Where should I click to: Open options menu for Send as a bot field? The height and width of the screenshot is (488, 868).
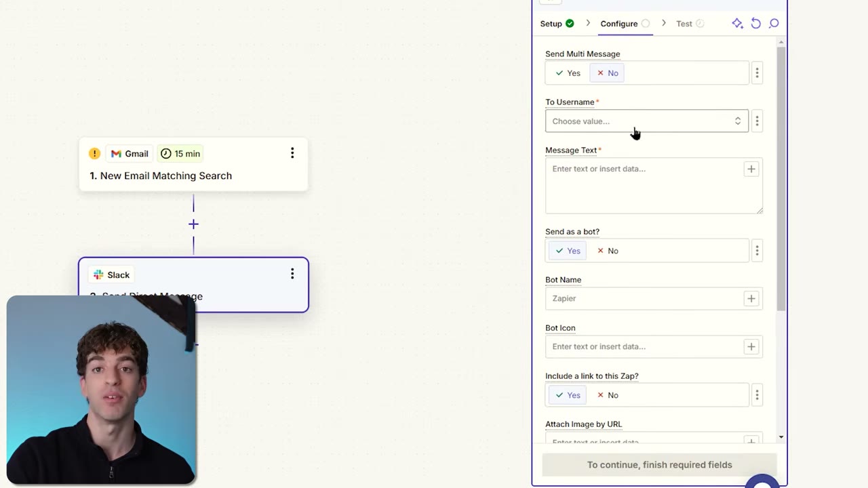point(757,251)
